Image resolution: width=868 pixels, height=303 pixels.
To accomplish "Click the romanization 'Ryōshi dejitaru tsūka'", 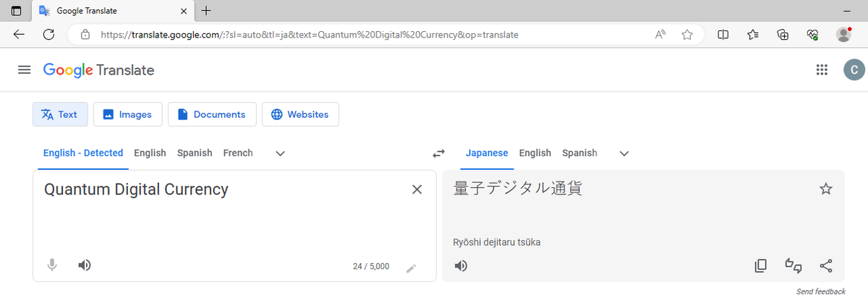I will coord(497,242).
